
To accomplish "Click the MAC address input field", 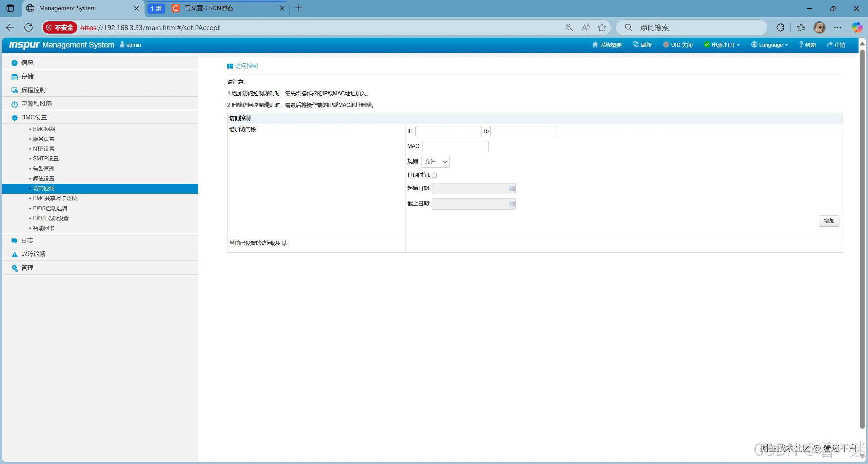I will click(x=455, y=147).
